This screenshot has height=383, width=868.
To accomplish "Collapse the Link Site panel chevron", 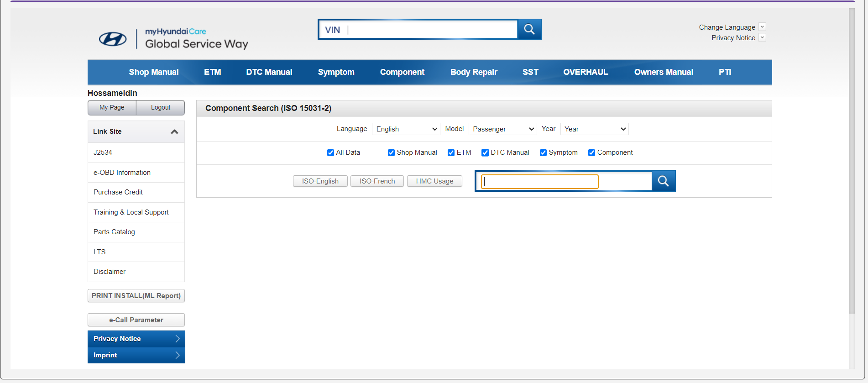I will pyautogui.click(x=174, y=132).
